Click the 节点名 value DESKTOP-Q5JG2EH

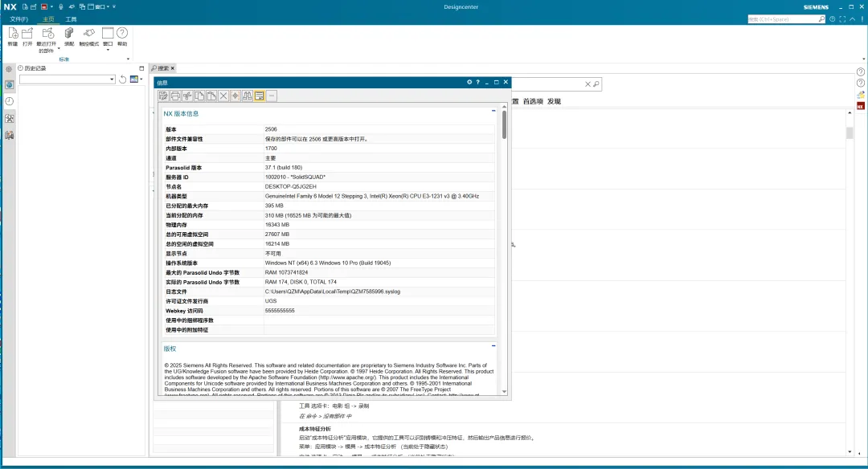(291, 187)
